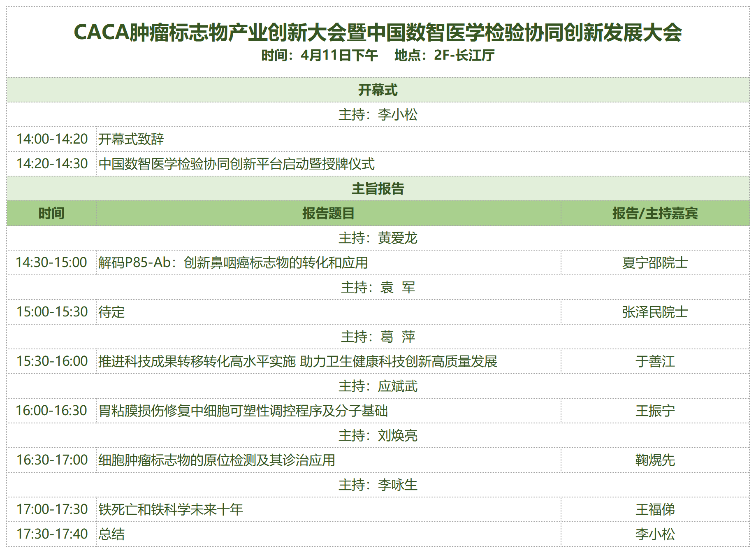The width and height of the screenshot is (756, 553).
Task: Click the time cell '15:00-15:30'
Action: point(52,312)
